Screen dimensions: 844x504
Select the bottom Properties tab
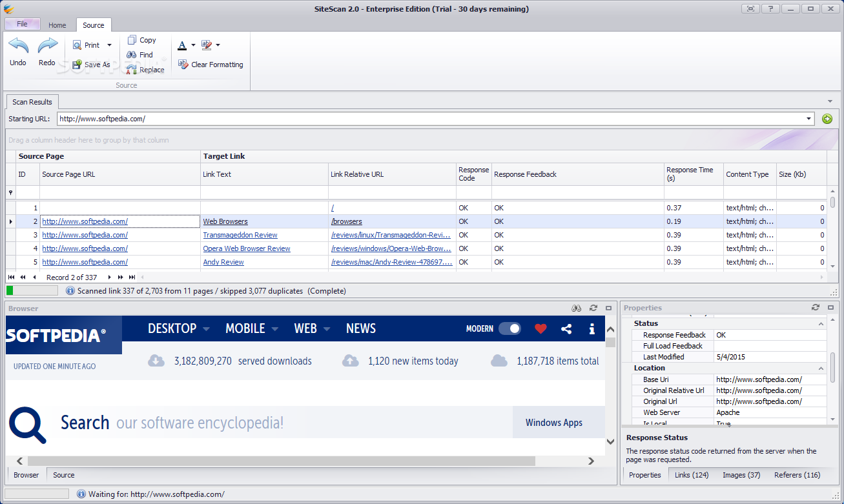pyautogui.click(x=645, y=475)
